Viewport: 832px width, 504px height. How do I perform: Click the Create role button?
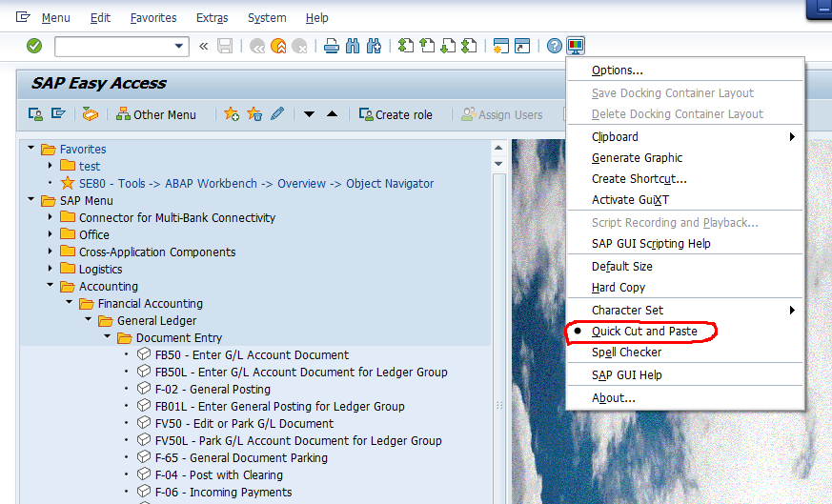pyautogui.click(x=396, y=114)
